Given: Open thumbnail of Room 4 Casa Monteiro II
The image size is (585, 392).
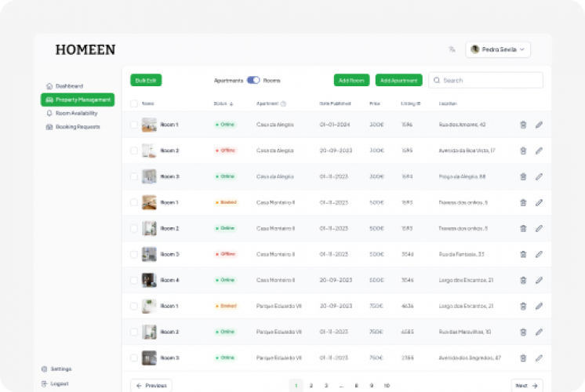Looking at the screenshot, I should (149, 280).
